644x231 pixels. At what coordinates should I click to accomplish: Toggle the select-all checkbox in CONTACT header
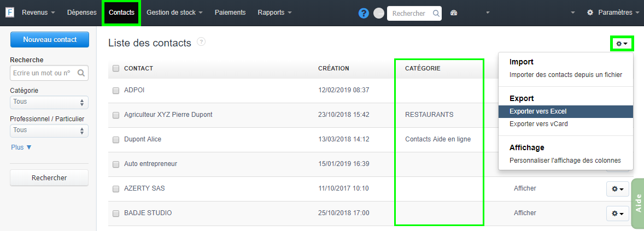[x=116, y=68]
